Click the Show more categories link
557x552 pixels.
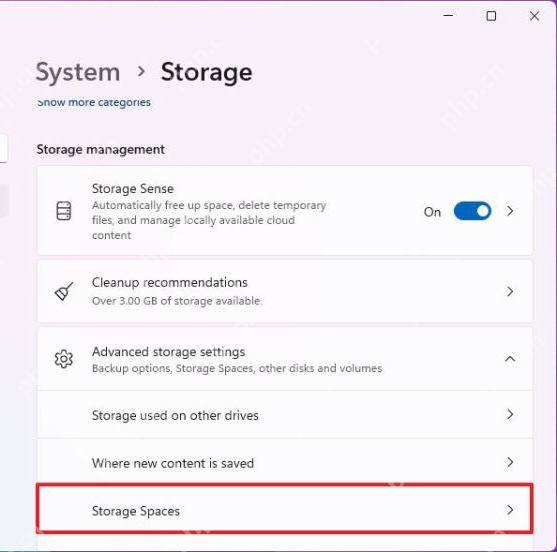click(94, 102)
